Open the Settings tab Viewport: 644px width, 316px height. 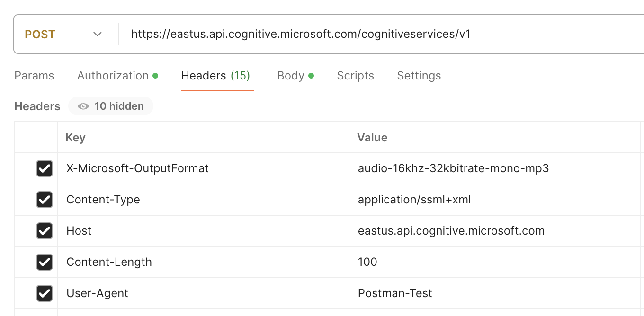tap(419, 76)
